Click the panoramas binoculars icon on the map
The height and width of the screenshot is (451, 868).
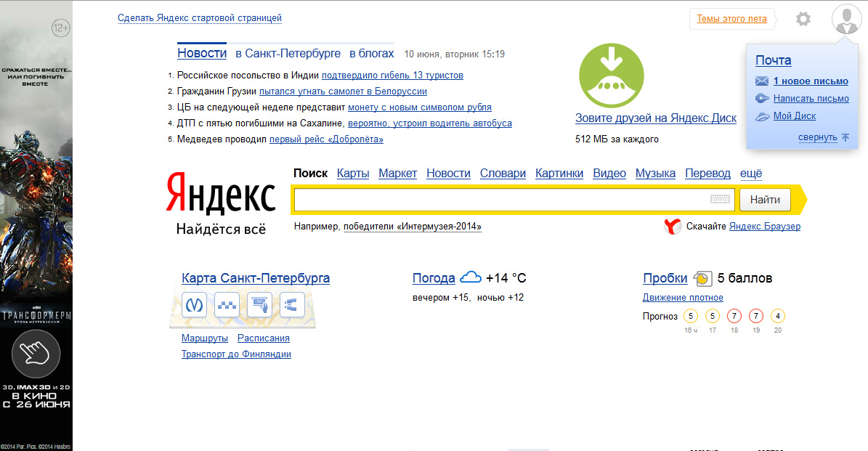[x=291, y=305]
